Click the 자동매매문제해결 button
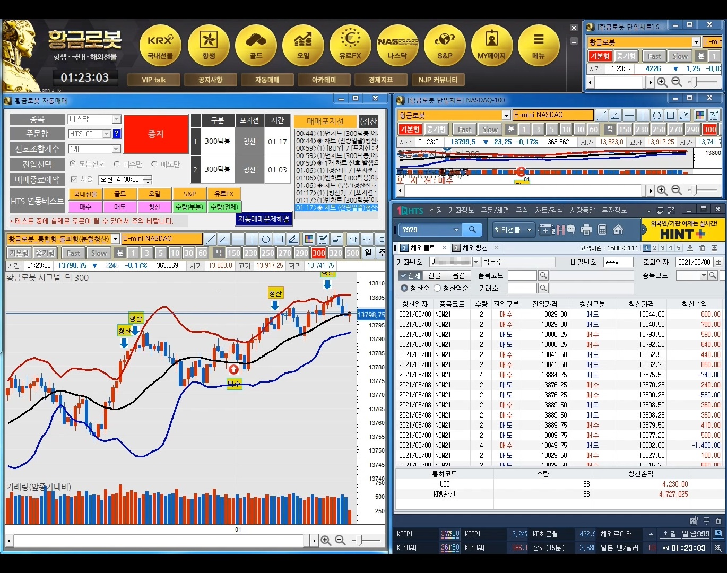 point(264,219)
